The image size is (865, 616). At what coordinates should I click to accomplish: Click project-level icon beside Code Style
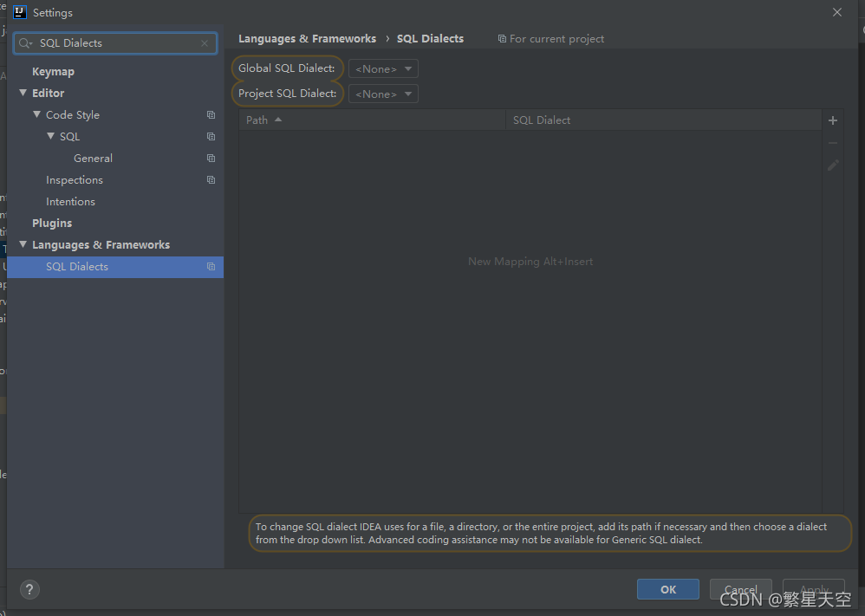pos(211,115)
